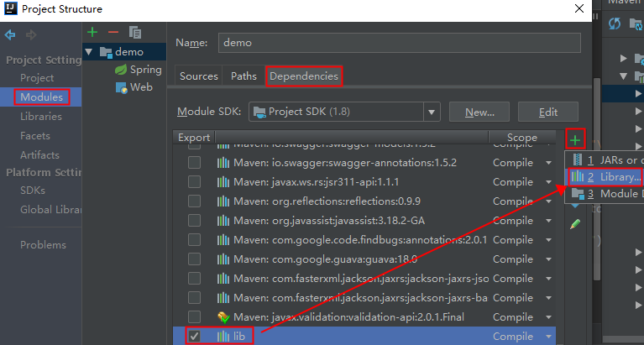The height and width of the screenshot is (345, 644).
Task: Click the demo module folder icon
Action: 106,52
